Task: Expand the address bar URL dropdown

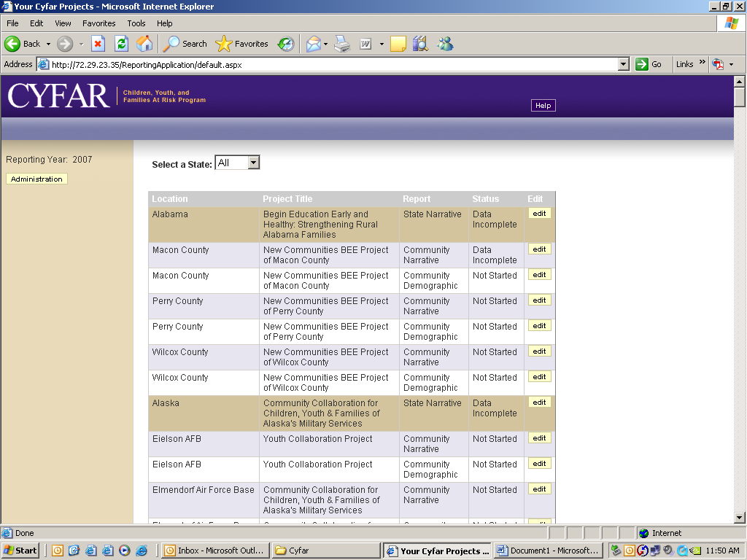Action: pos(623,64)
